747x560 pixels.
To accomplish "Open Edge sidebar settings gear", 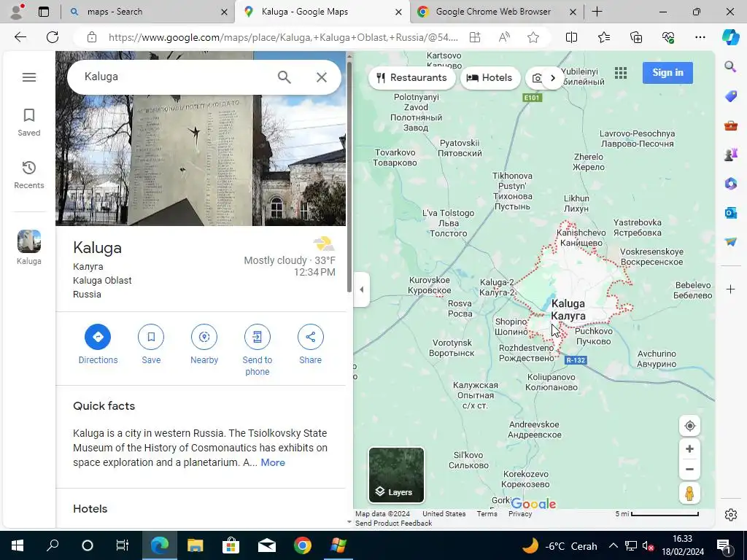I will (x=730, y=514).
